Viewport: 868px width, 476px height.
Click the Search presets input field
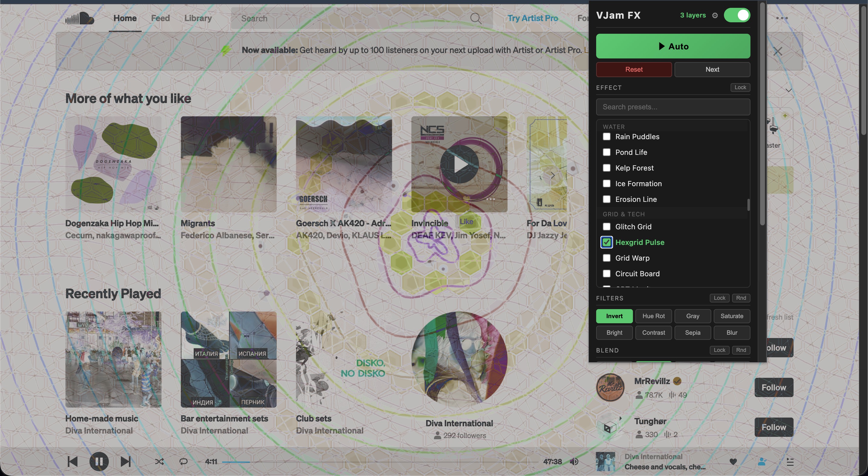[x=673, y=107]
